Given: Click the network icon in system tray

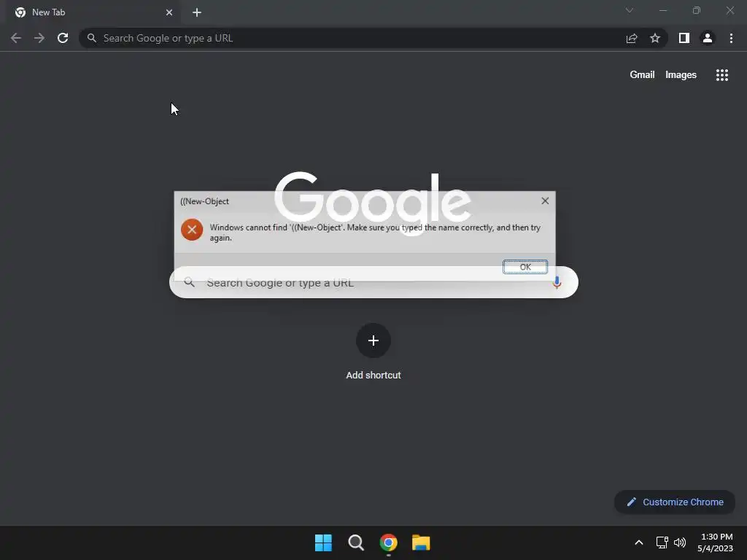Looking at the screenshot, I should (662, 542).
